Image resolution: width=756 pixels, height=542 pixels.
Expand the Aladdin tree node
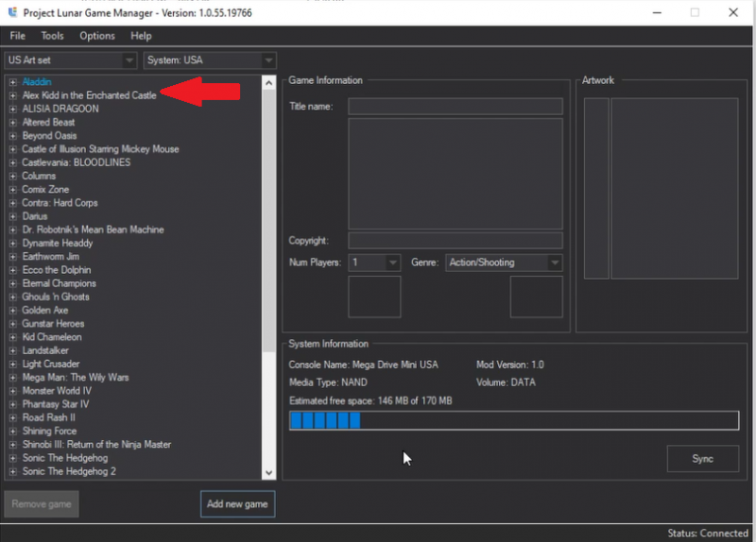click(x=12, y=82)
